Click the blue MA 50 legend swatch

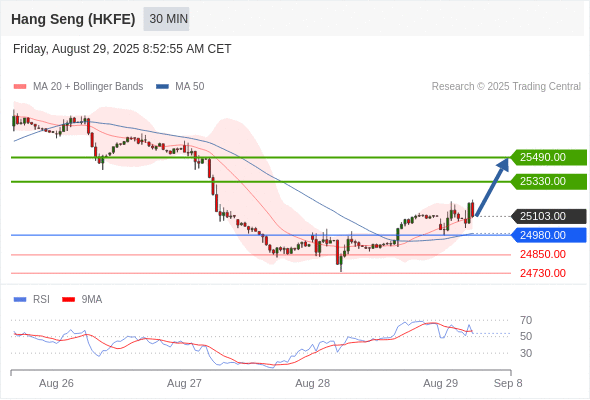[x=162, y=87]
